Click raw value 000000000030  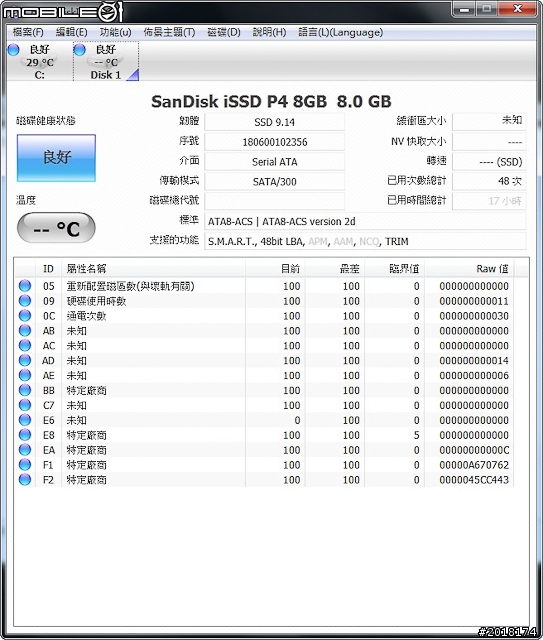474,316
